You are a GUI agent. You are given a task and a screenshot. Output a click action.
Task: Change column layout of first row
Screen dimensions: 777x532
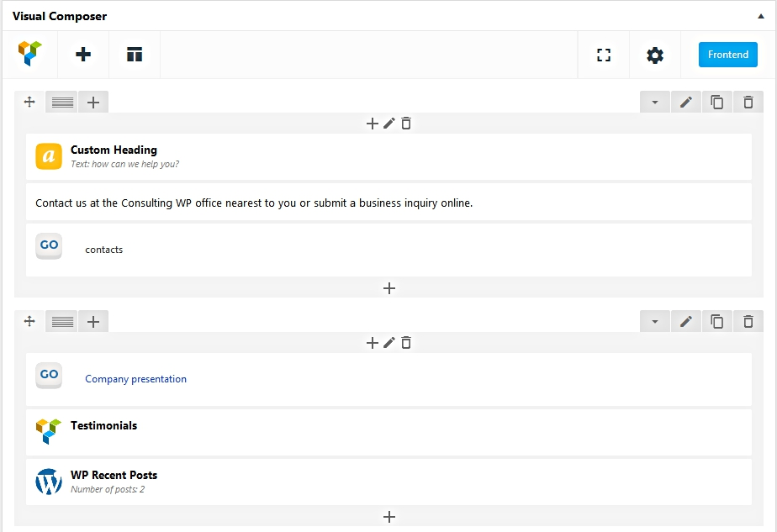tap(62, 103)
